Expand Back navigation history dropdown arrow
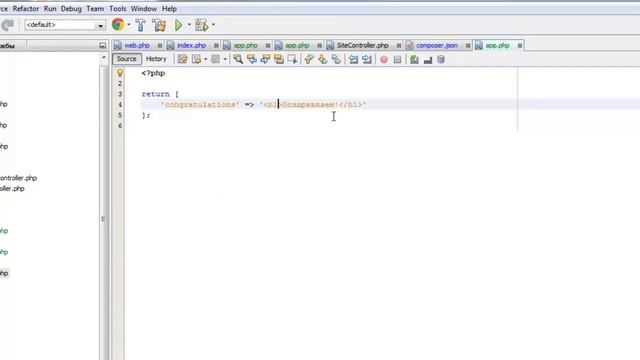This screenshot has height=360, width=640. pyautogui.click(x=205, y=60)
